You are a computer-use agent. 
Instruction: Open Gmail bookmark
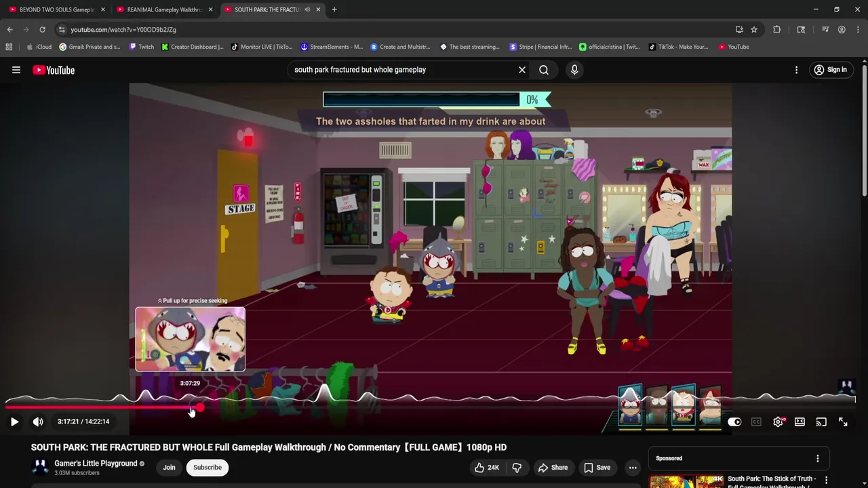tap(90, 47)
